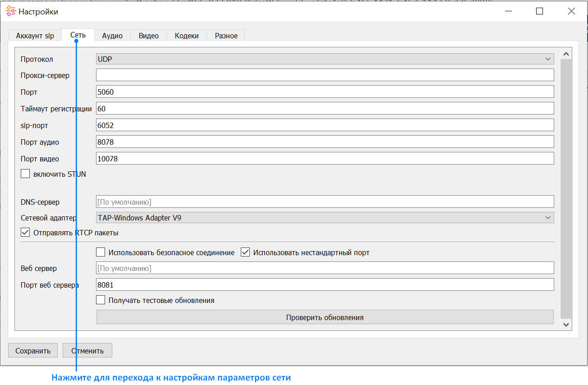Click the Протокол label

37,59
